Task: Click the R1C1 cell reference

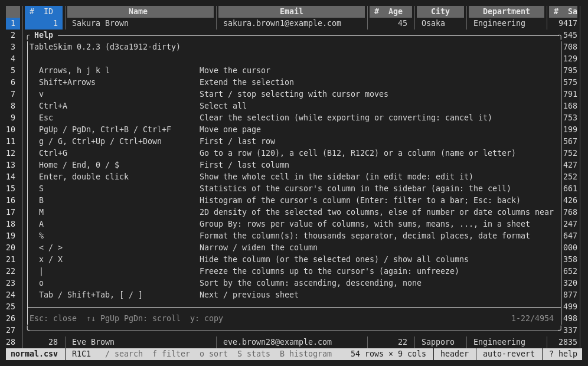Action: click(x=81, y=354)
